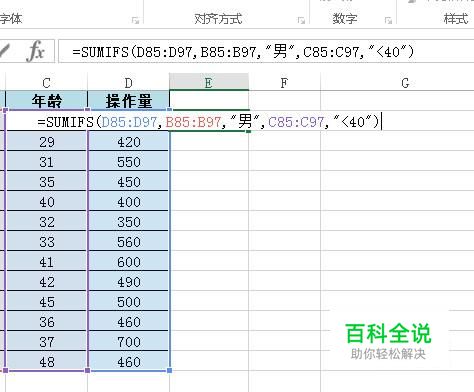Click age cell with value 31

coord(47,162)
